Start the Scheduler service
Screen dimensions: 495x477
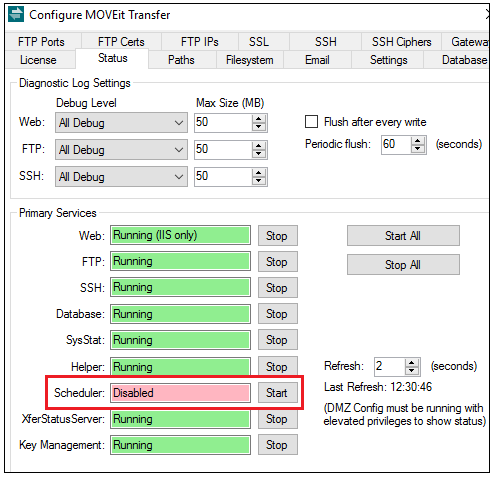[x=278, y=393]
